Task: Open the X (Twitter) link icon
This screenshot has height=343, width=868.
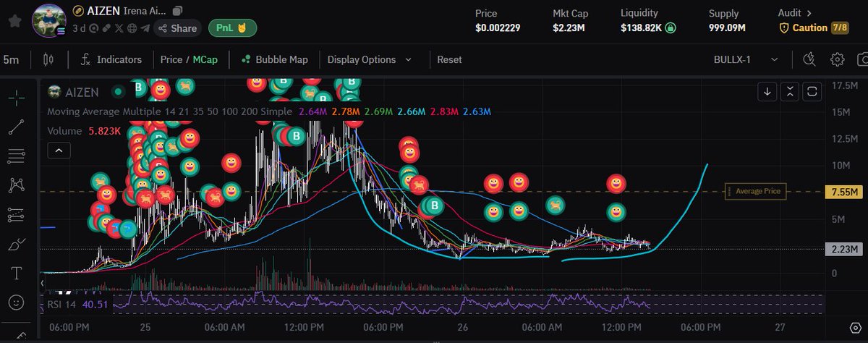Action: point(119,28)
